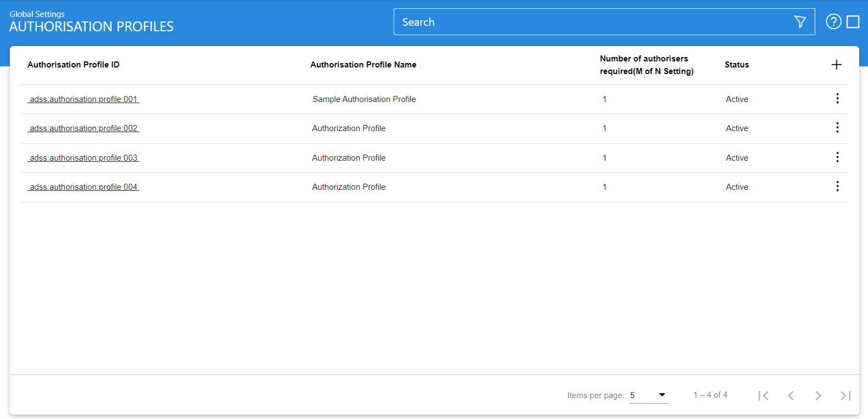Click the filter funnel icon in search bar
This screenshot has height=419, width=868.
click(x=800, y=22)
